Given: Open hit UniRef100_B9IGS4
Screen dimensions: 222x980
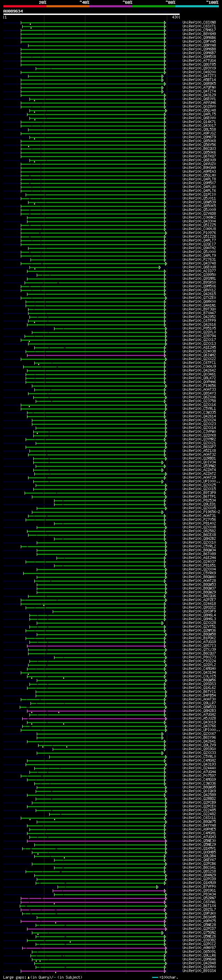Looking at the screenshot, I should 199,971.
